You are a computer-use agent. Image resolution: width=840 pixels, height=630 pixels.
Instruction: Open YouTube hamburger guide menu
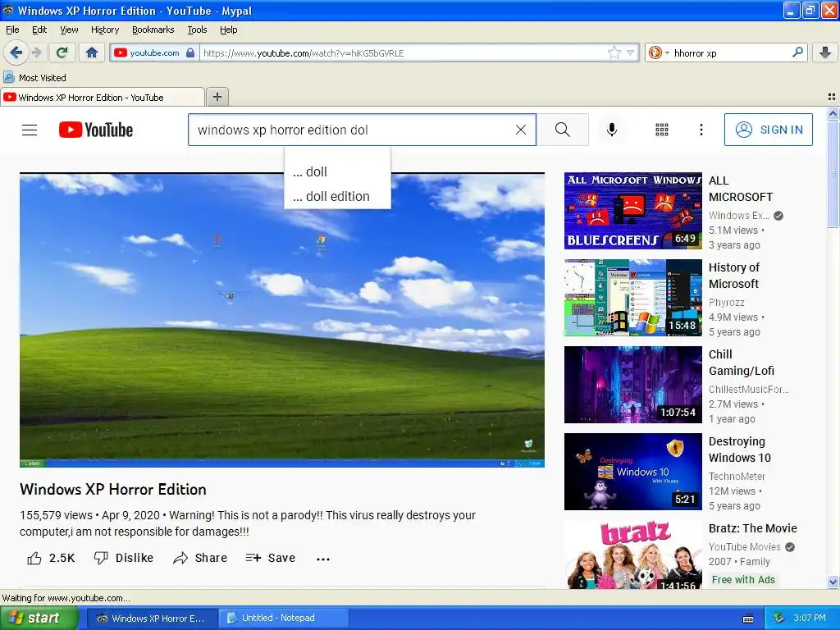30,130
